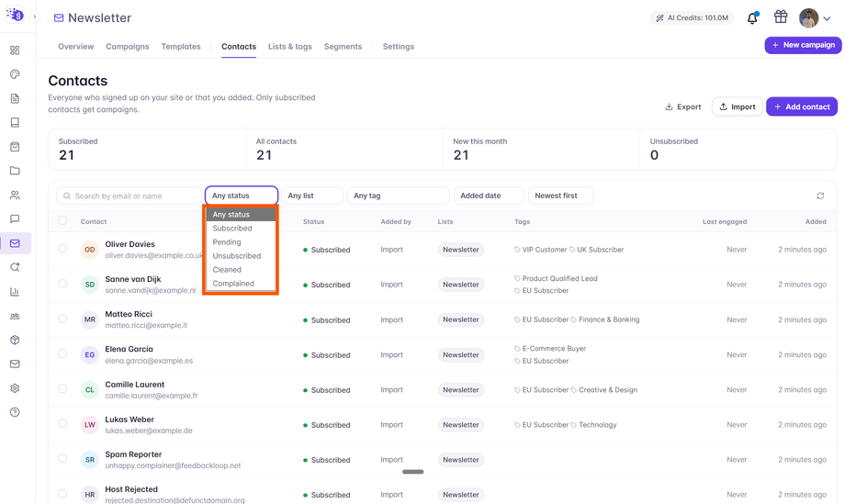This screenshot has height=504, width=845.
Task: Open the notifications bell
Action: click(x=752, y=17)
